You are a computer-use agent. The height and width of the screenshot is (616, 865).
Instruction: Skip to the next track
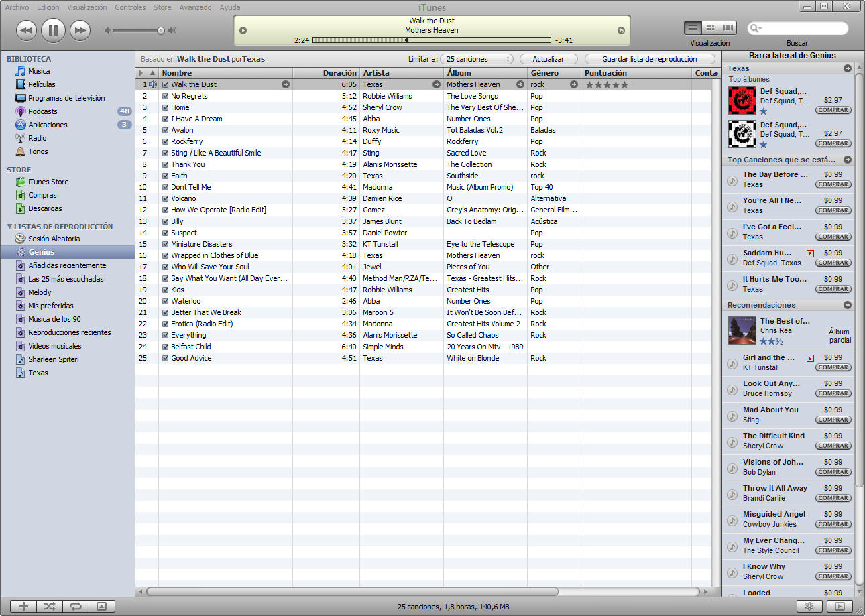coord(80,30)
